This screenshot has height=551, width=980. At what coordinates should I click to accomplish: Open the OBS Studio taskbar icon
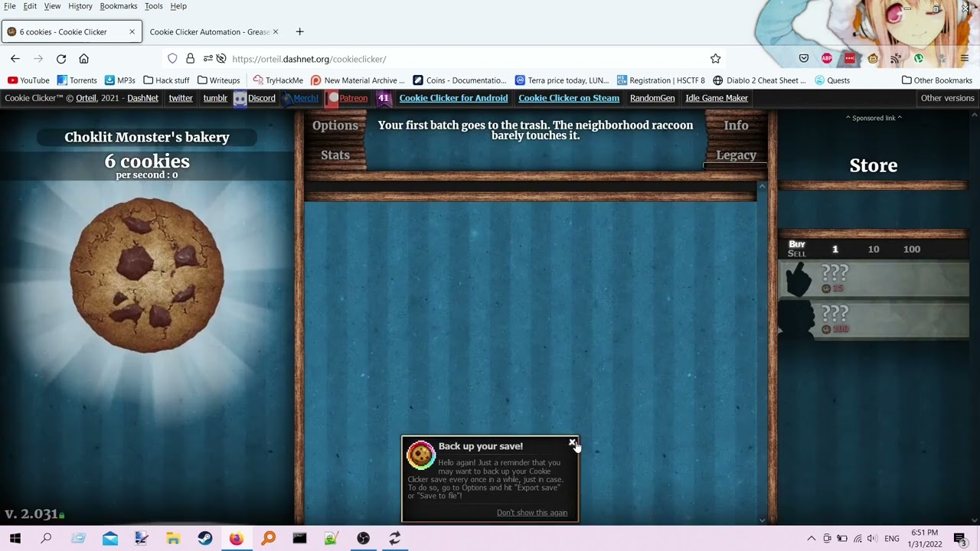363,539
